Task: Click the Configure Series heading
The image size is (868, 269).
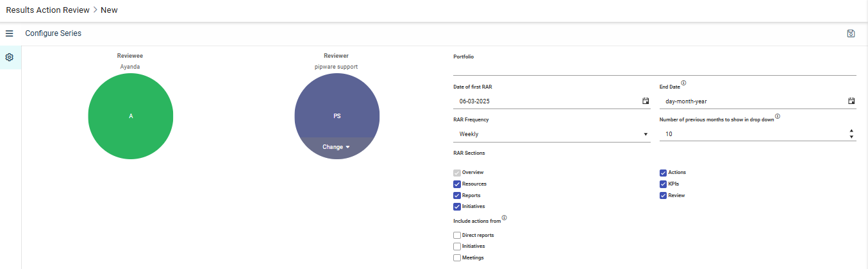Action: tap(53, 33)
